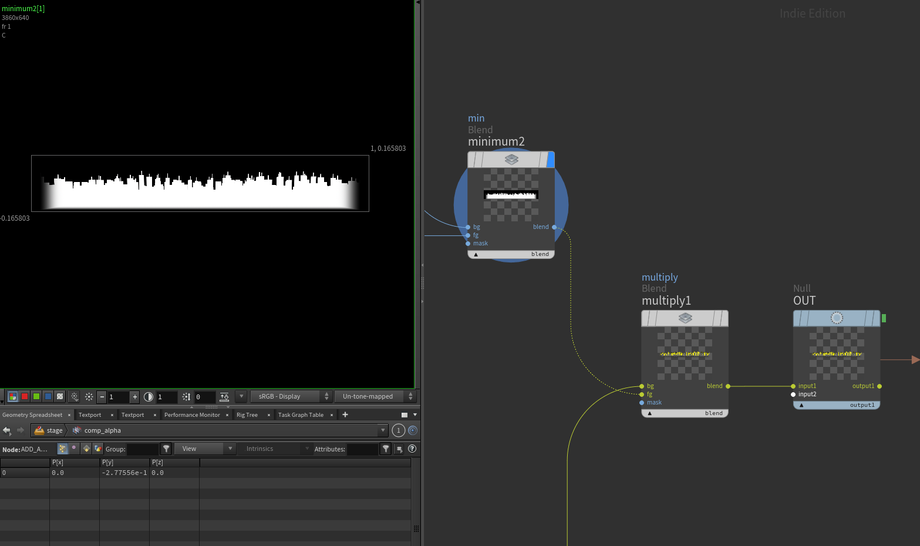Viewport: 920px width, 546px height.
Task: Toggle the blue display flag on minimum2
Action: pyautogui.click(x=550, y=160)
